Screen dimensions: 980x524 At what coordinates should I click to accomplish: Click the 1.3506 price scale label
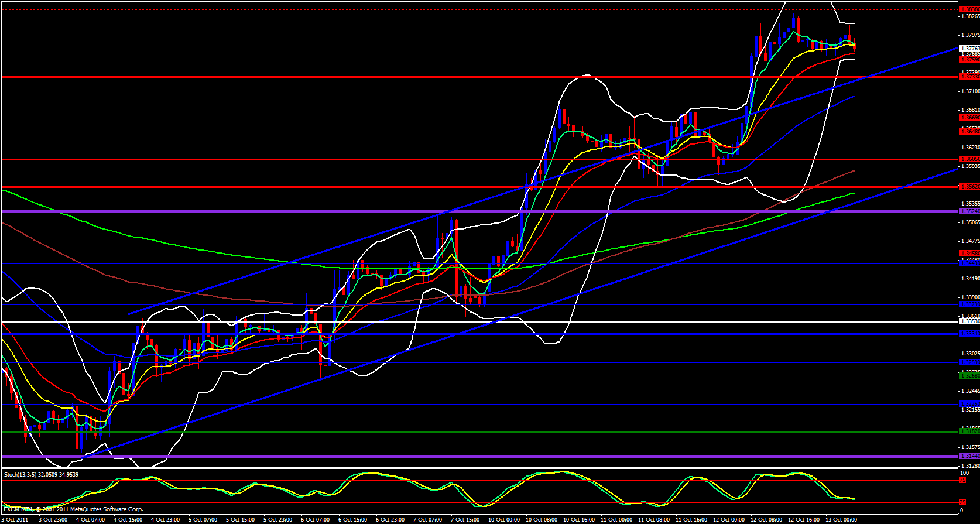tap(969, 222)
